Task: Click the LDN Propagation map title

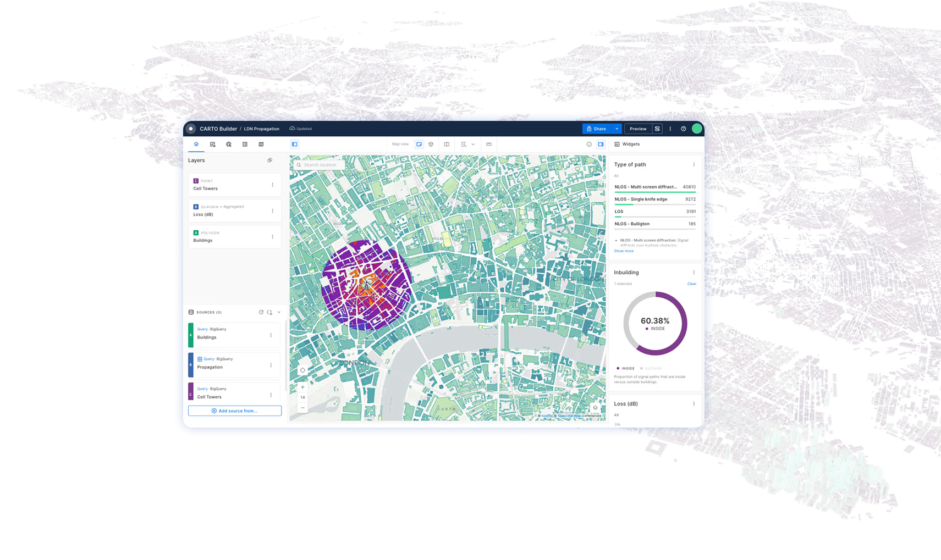Action: 262,129
